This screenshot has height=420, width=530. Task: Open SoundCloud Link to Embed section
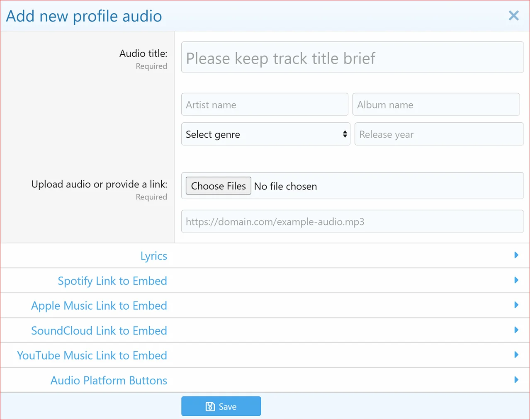pos(99,331)
